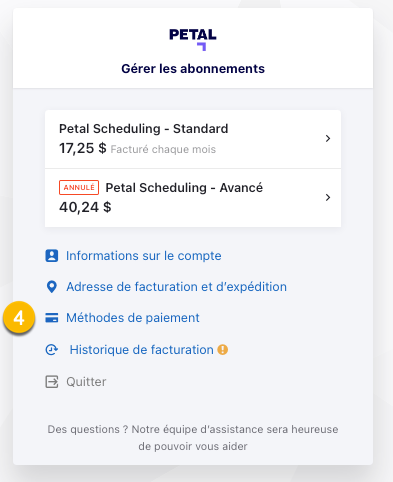Click the support help text at bottom
The width and height of the screenshot is (393, 482).
193,438
